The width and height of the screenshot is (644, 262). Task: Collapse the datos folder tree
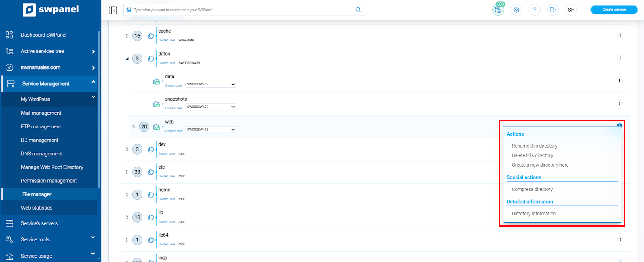[127, 59]
